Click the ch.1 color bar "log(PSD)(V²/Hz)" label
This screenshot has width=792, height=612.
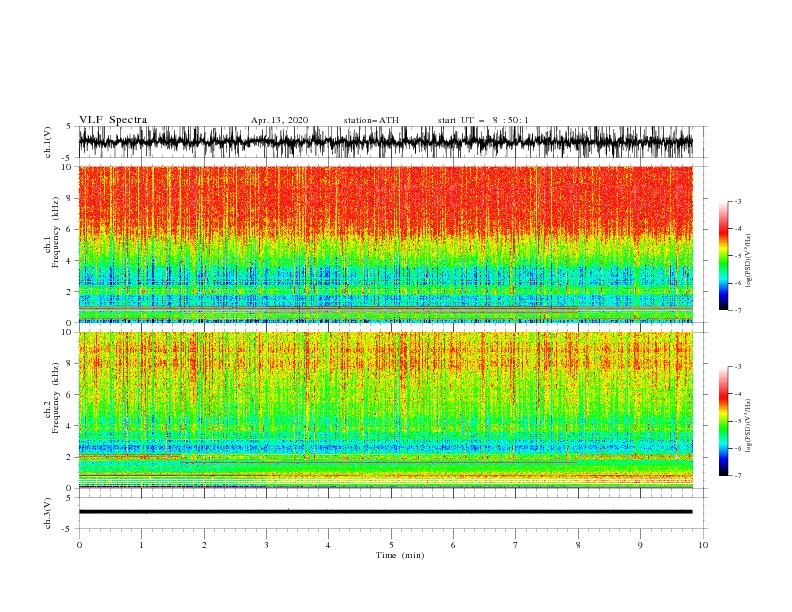point(749,261)
